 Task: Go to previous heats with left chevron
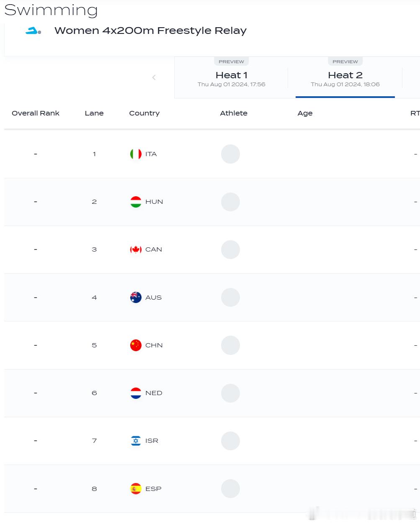(x=154, y=77)
